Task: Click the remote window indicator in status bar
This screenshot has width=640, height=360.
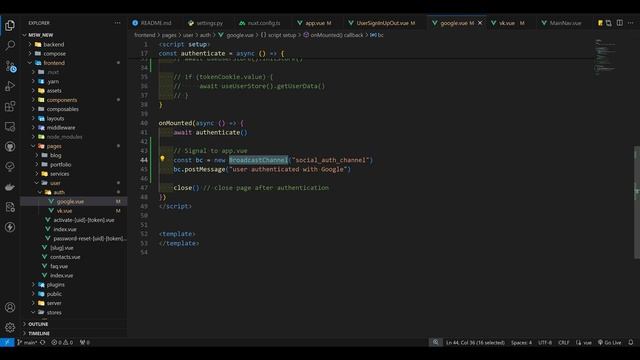Action: (7, 342)
